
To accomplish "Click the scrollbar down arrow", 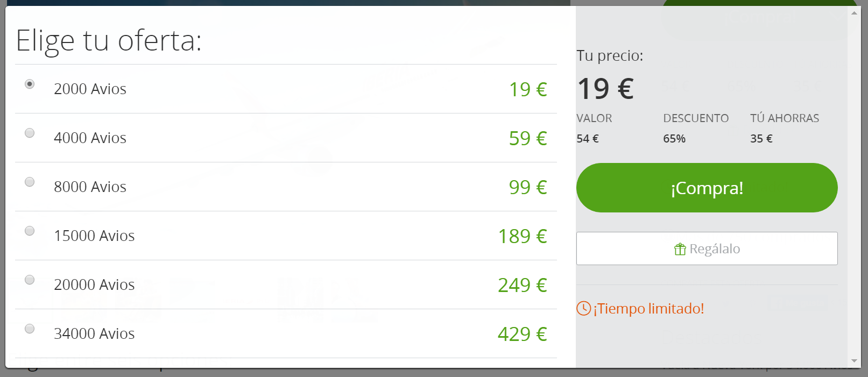I will pos(854,361).
